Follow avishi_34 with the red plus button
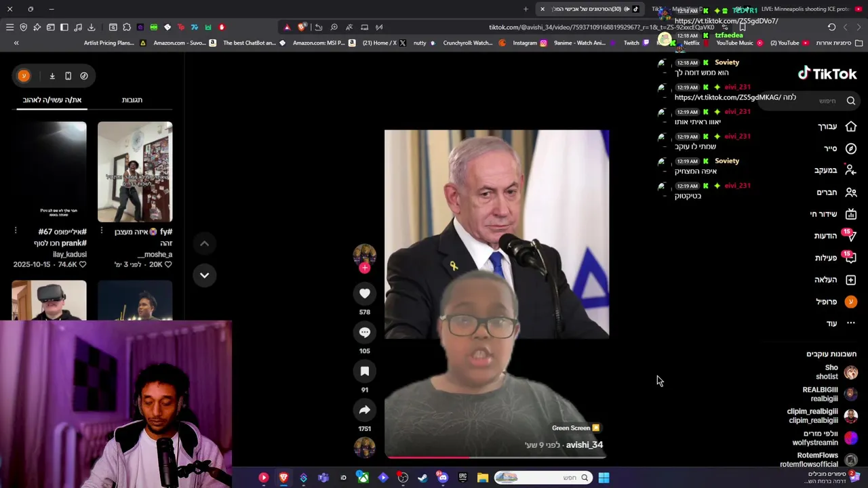This screenshot has height=488, width=868. (365, 268)
